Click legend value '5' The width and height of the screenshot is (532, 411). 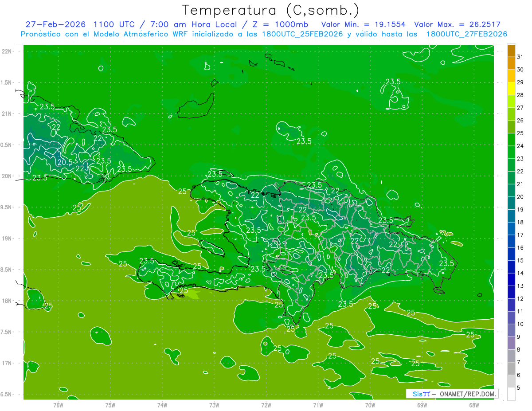tap(519, 388)
